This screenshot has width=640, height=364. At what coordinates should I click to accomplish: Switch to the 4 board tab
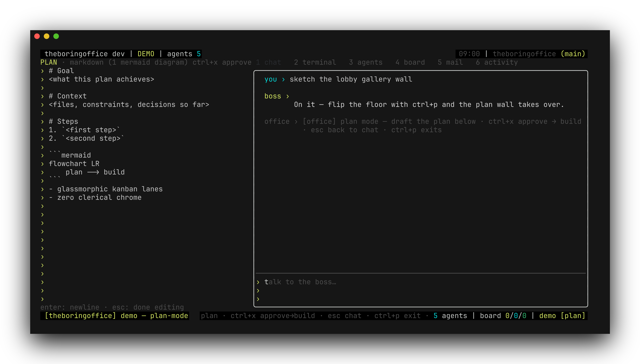(x=410, y=62)
